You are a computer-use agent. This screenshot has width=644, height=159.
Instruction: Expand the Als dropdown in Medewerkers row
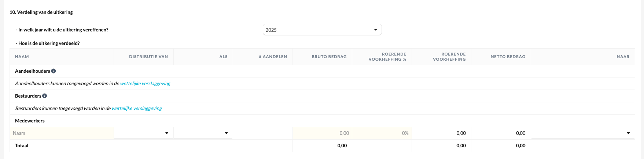pos(203,133)
